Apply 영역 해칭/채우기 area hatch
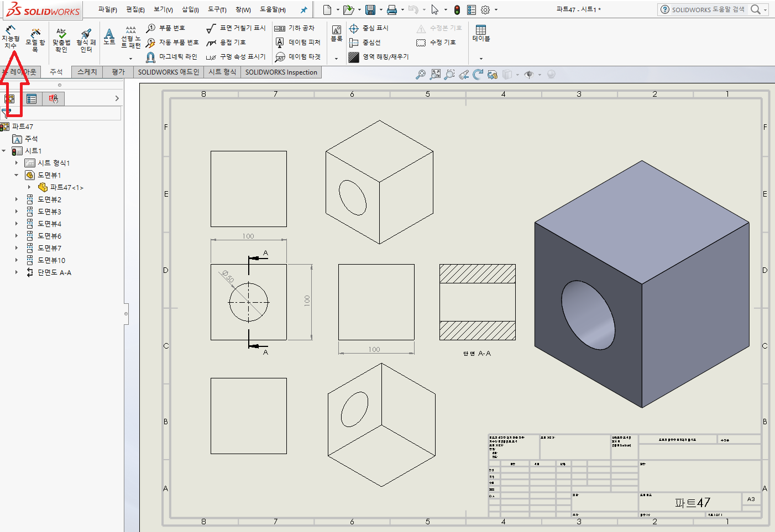Image resolution: width=775 pixels, height=532 pixels. point(379,56)
